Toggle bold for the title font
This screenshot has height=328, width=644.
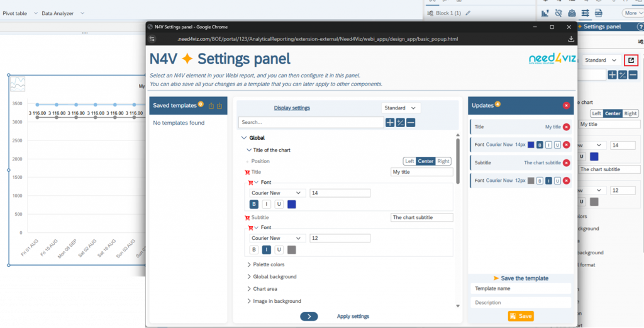click(x=254, y=204)
